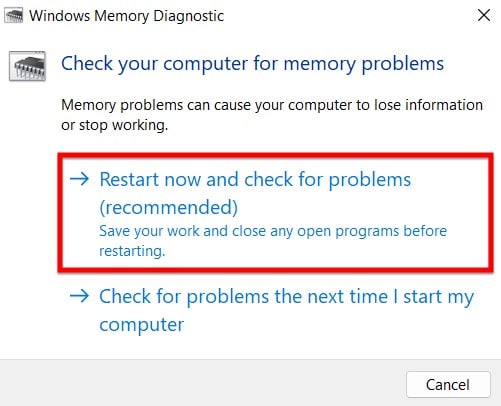Image resolution: width=501 pixels, height=406 pixels.
Task: Click the restarting. text in the highlighted option
Action: click(132, 251)
